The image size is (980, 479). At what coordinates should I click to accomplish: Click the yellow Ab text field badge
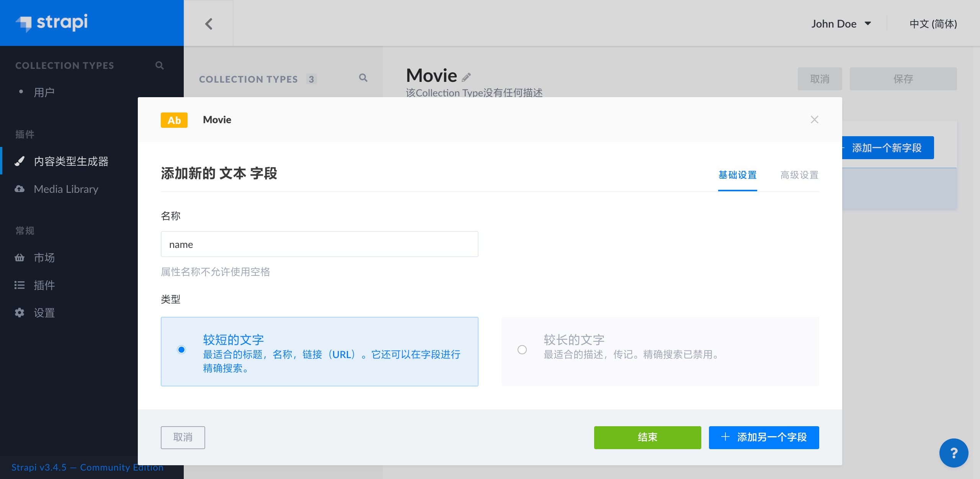[x=174, y=120]
